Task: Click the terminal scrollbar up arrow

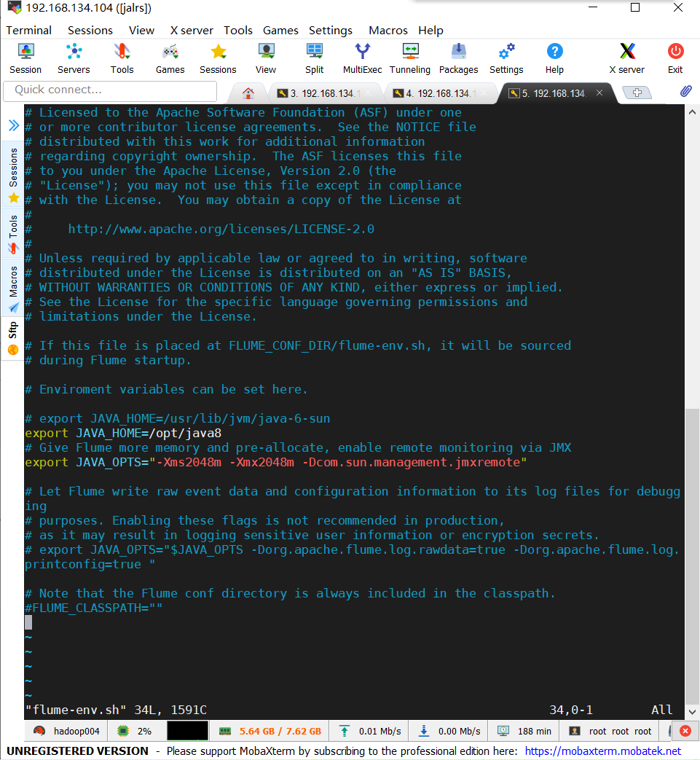Action: tap(692, 112)
